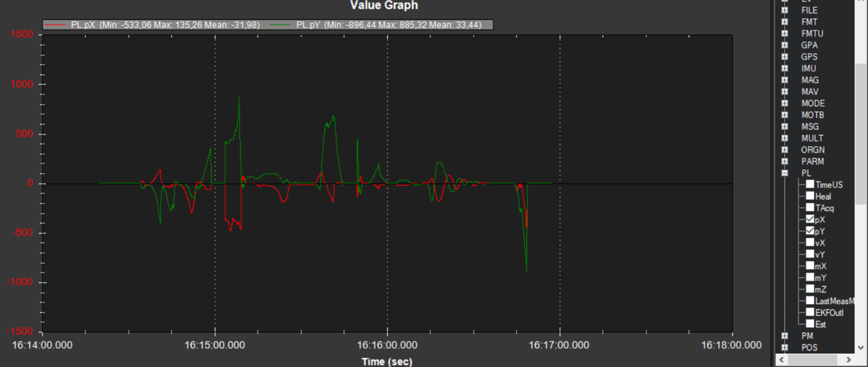
Task: Click the 16:17:00.000 time axis label
Action: pos(559,345)
